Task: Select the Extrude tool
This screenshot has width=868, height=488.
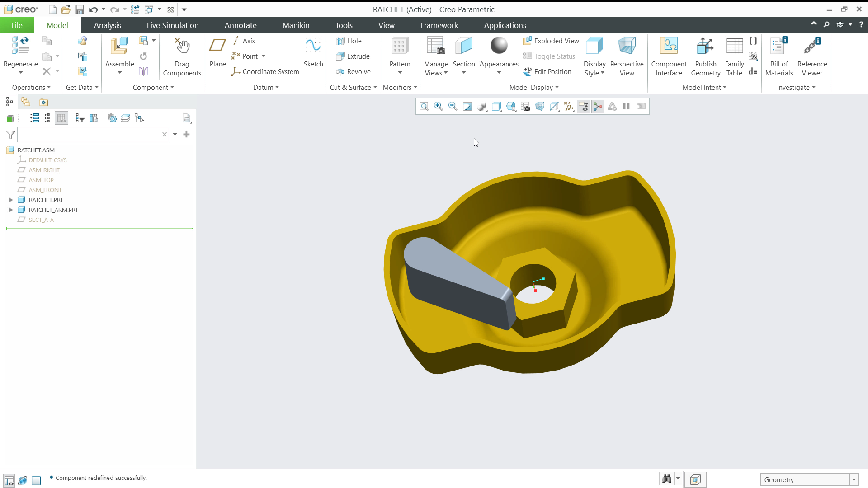Action: click(x=353, y=56)
